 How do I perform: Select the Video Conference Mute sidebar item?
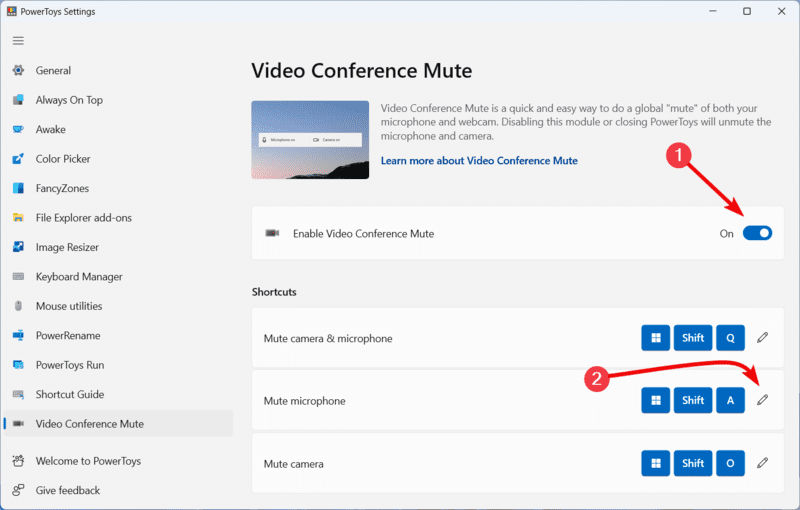pyautogui.click(x=118, y=424)
